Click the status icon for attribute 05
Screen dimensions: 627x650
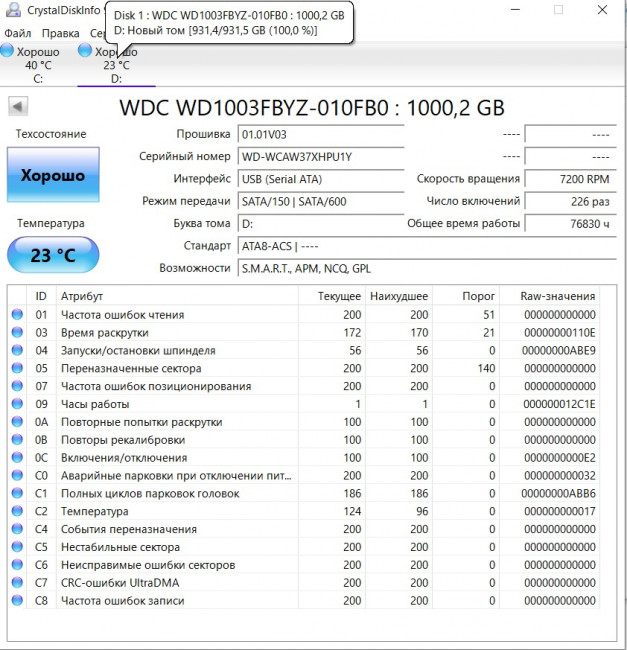pyautogui.click(x=17, y=368)
